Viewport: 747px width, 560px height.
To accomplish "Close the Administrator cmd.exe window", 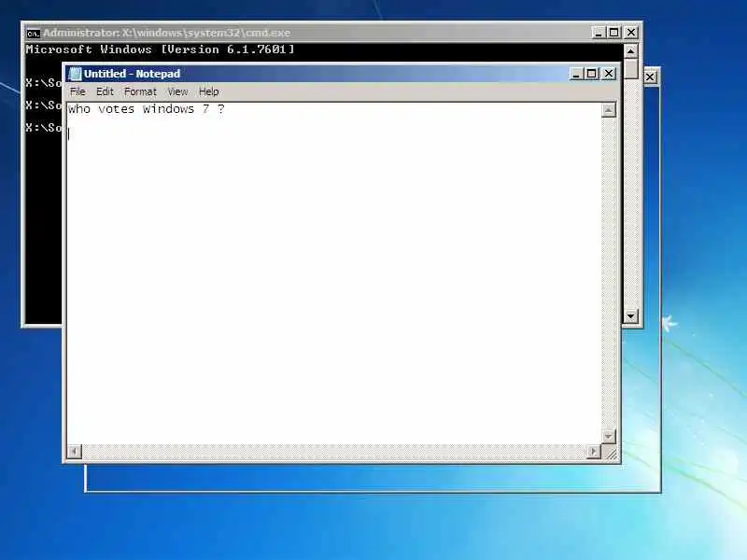I will coord(631,33).
